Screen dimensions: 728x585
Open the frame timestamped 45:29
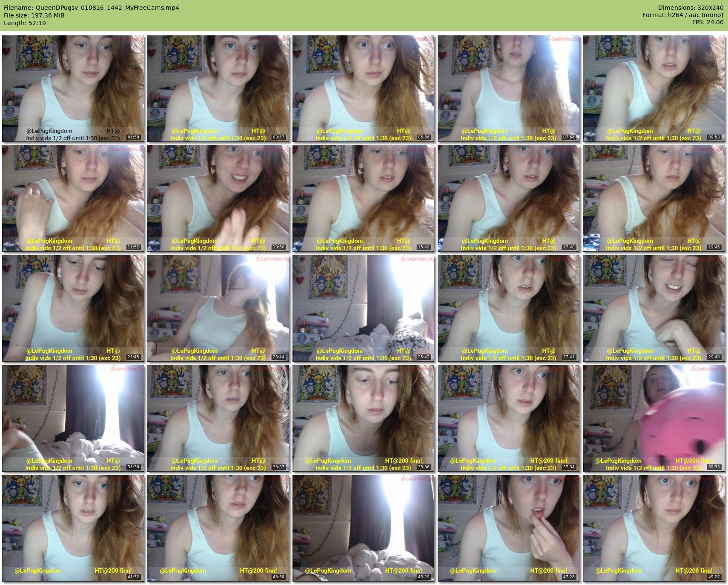[x=364, y=528]
